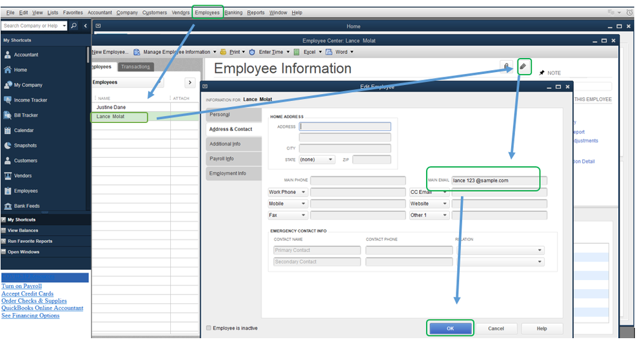Open Manage Employee Information tool
644x351 pixels.
click(175, 52)
